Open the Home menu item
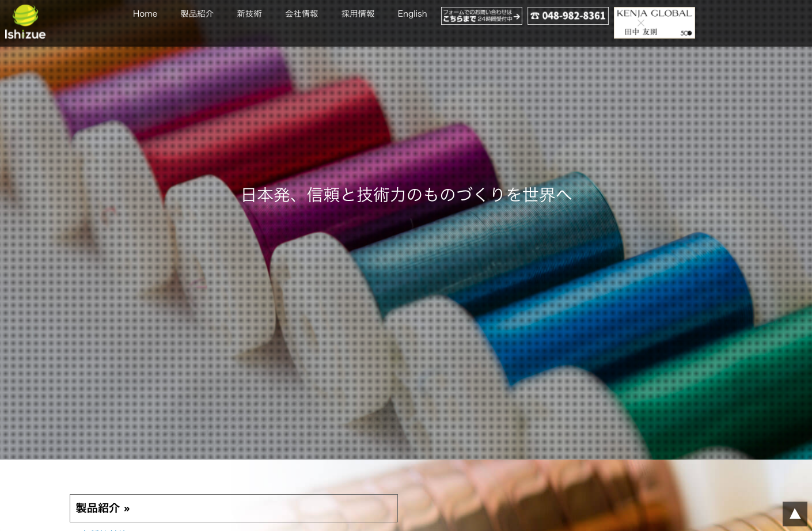Viewport: 812px width, 531px height. click(x=145, y=14)
